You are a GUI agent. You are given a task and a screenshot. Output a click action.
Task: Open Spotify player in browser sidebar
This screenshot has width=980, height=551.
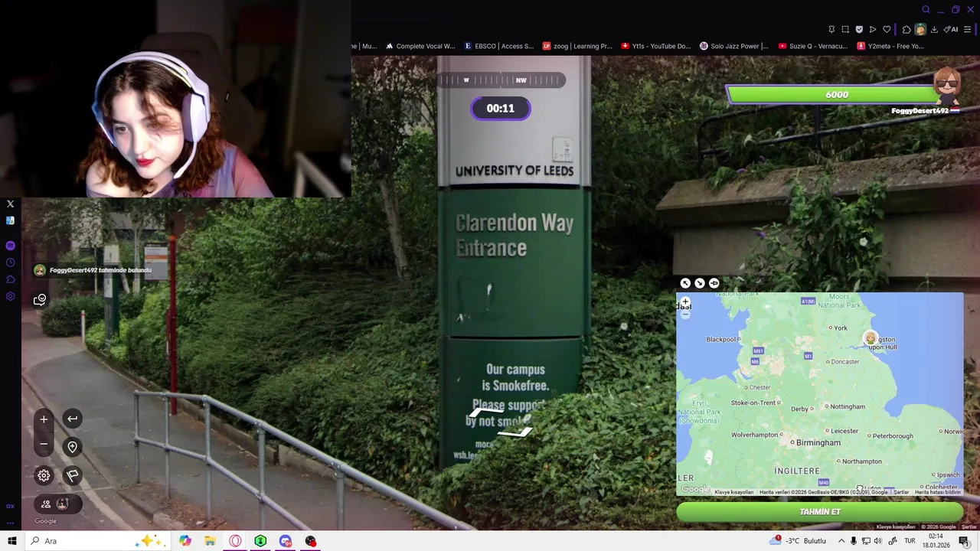tap(10, 246)
